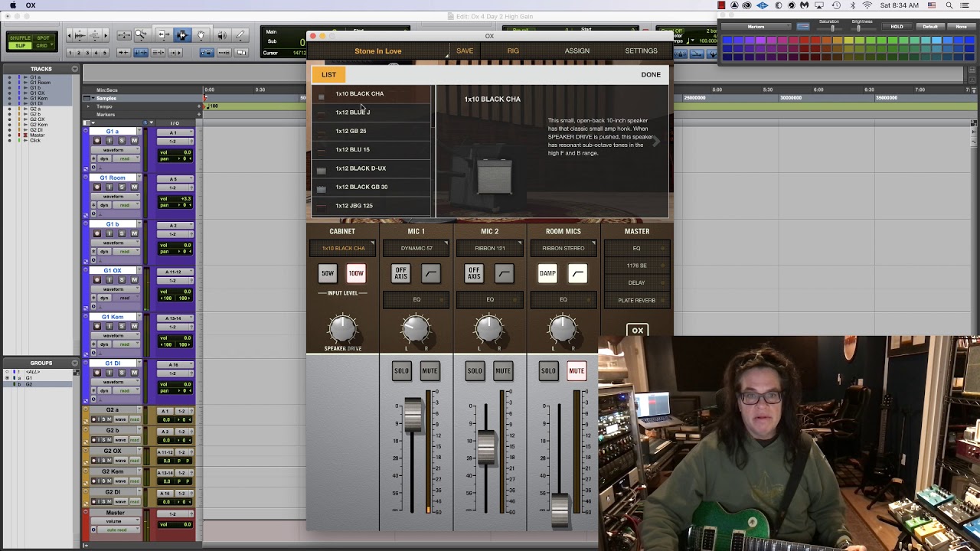
Task: Select 50W cabinet power option
Action: (x=327, y=273)
